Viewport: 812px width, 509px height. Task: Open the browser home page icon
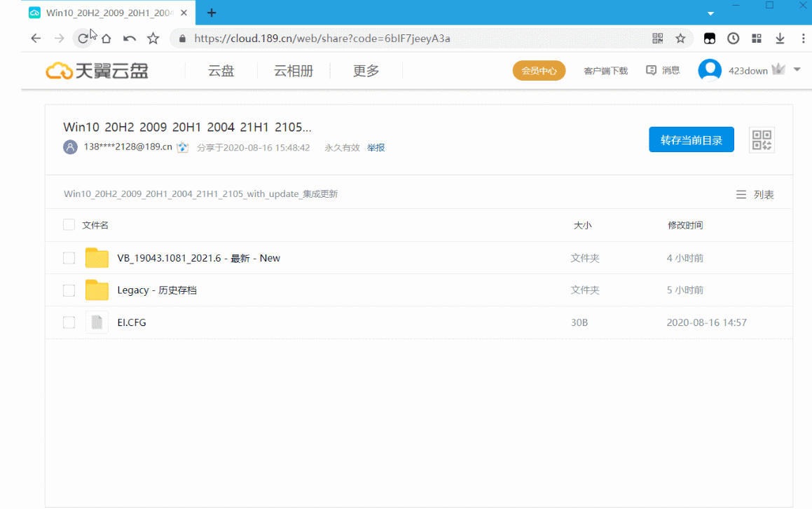click(x=106, y=39)
